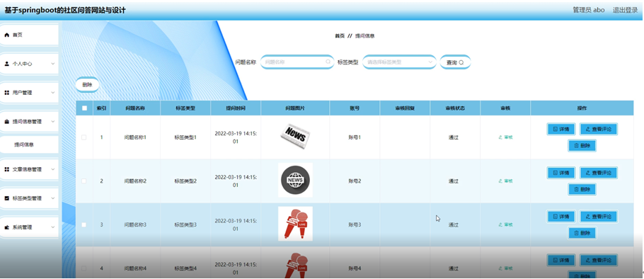Image resolution: width=644 pixels, height=279 pixels.
Task: Expand the 文章信息管理 menu chevron
Action: [x=52, y=169]
